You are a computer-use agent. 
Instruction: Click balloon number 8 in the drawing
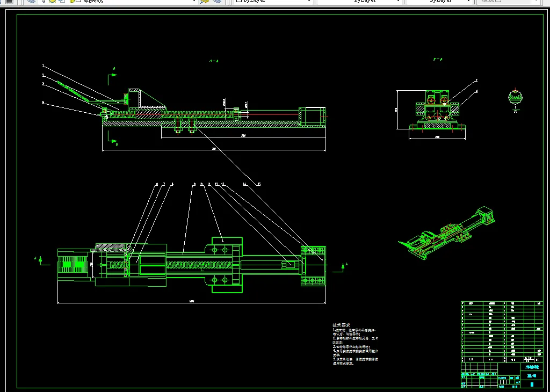click(172, 184)
